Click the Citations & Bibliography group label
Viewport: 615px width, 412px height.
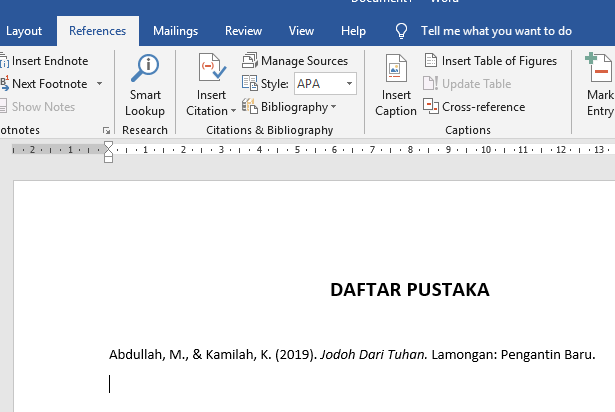(x=270, y=130)
